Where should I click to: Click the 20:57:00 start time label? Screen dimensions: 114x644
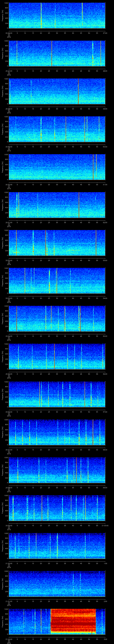click(9, 450)
